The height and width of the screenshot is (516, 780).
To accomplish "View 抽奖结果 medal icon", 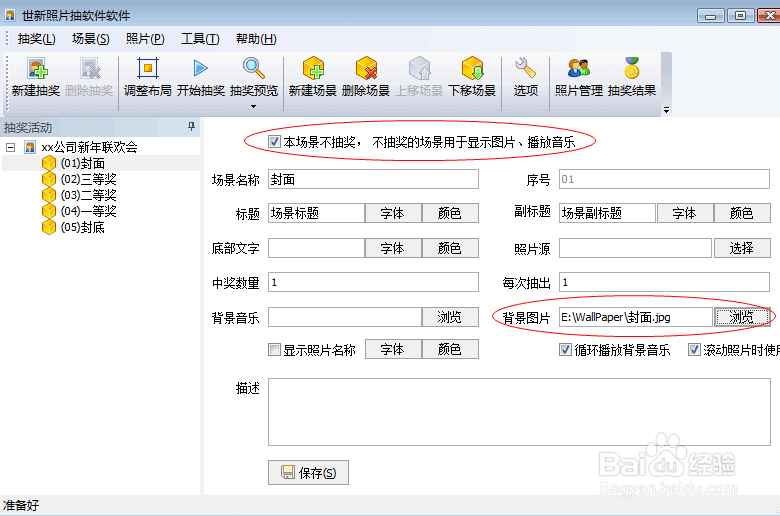I will pyautogui.click(x=632, y=77).
